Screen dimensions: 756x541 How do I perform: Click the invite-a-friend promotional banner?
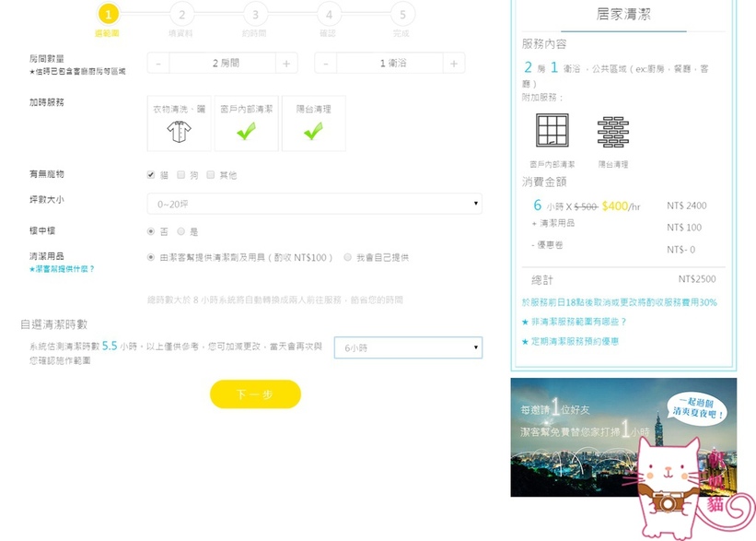[623, 437]
